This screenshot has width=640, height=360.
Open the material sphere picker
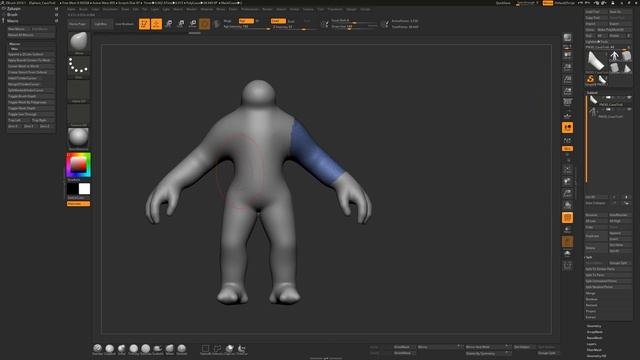78,138
